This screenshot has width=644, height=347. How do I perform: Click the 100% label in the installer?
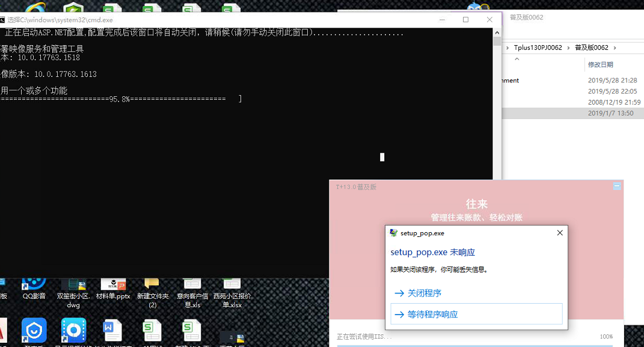click(606, 337)
